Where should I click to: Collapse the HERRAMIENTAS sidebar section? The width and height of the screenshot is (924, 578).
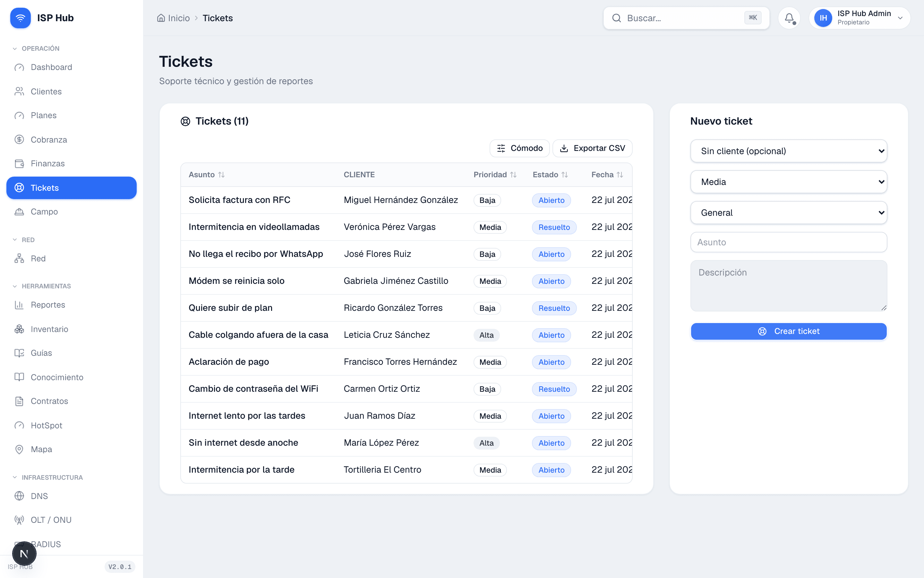(42, 286)
